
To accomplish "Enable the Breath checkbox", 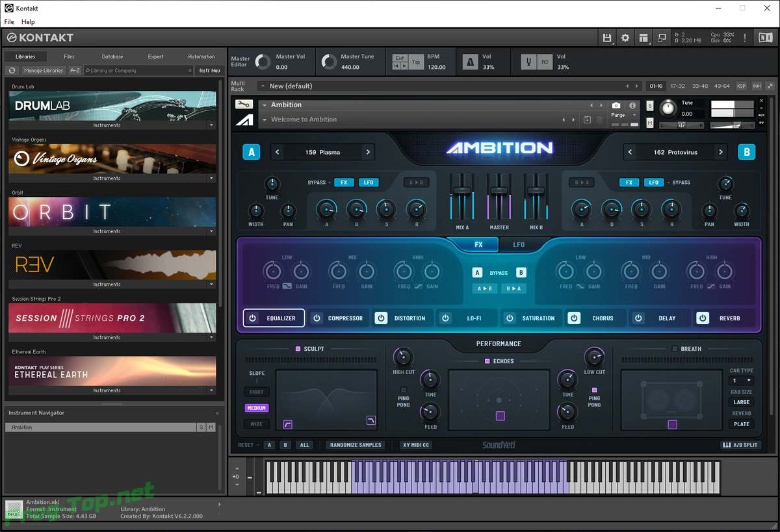I will coord(675,349).
